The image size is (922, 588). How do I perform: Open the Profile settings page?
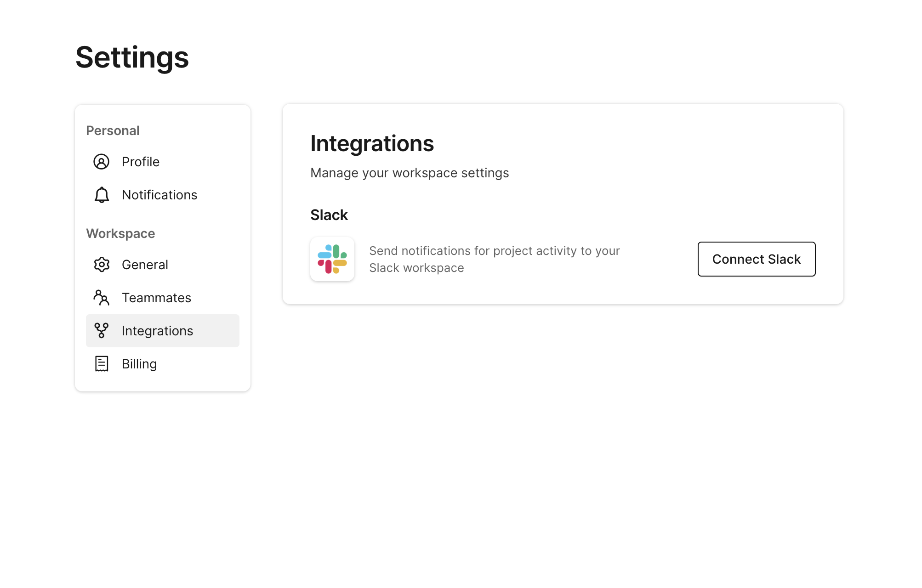click(x=140, y=162)
